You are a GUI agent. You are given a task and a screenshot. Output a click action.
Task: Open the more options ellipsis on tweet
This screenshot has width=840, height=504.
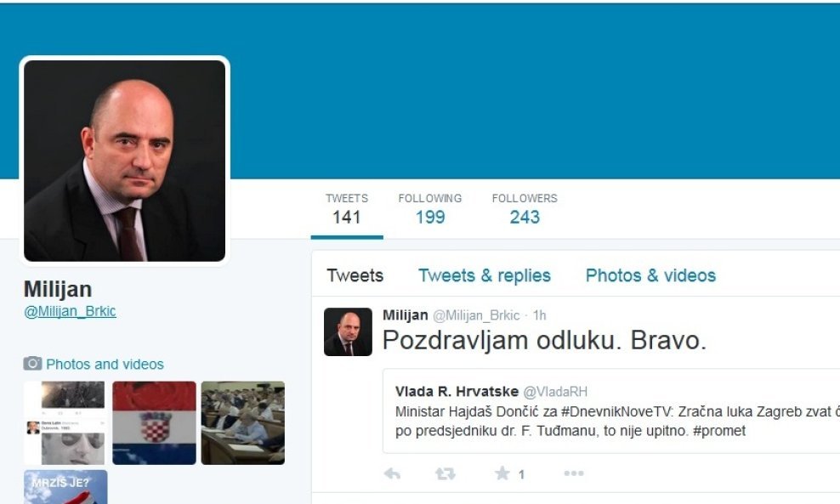tap(574, 473)
